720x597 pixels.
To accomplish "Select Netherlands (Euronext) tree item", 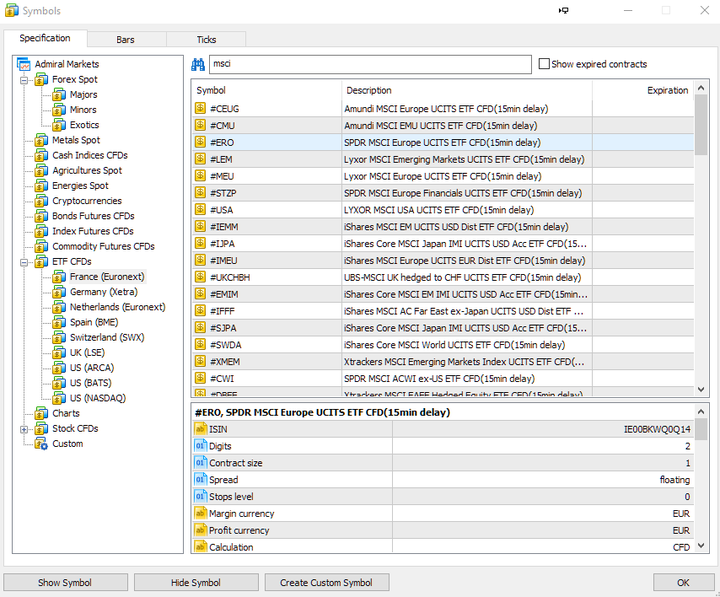I will point(118,307).
